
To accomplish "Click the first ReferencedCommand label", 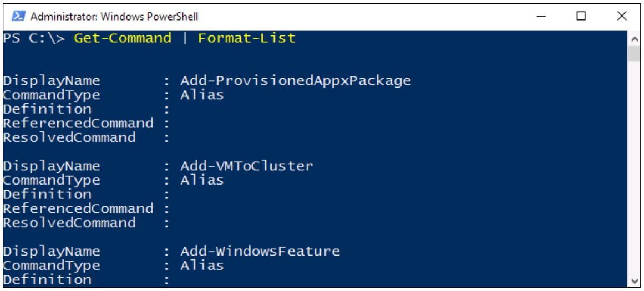I will (78, 123).
